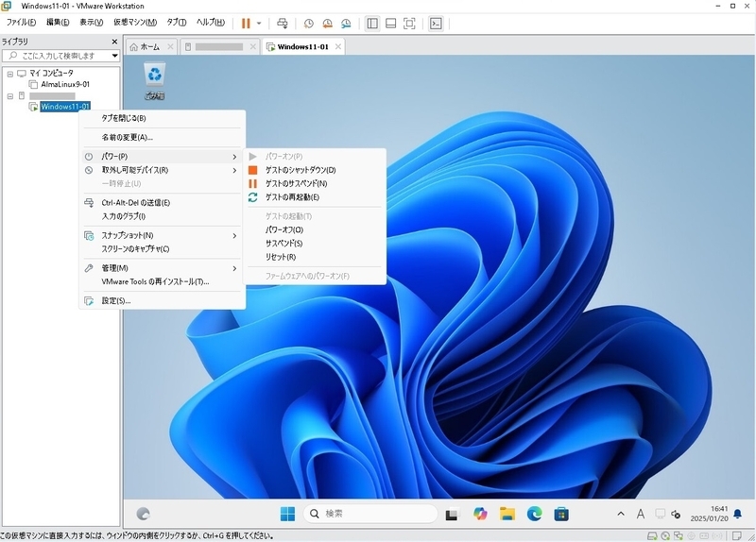
Task: Toggle the thumbnail bar view icon
Action: click(391, 24)
